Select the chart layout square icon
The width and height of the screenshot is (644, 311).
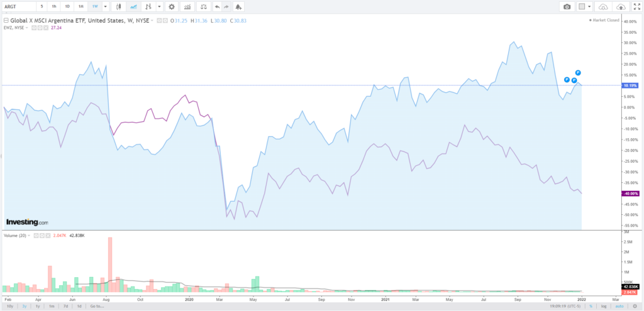pos(582,6)
